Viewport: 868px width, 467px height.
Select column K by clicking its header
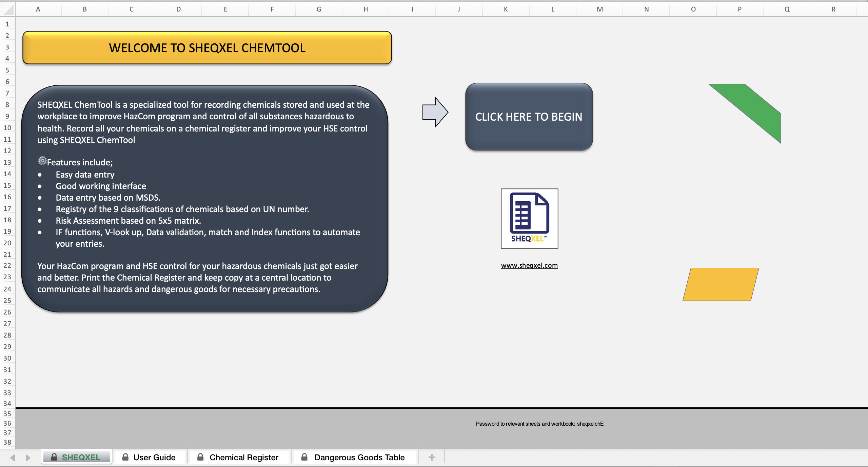(505, 9)
